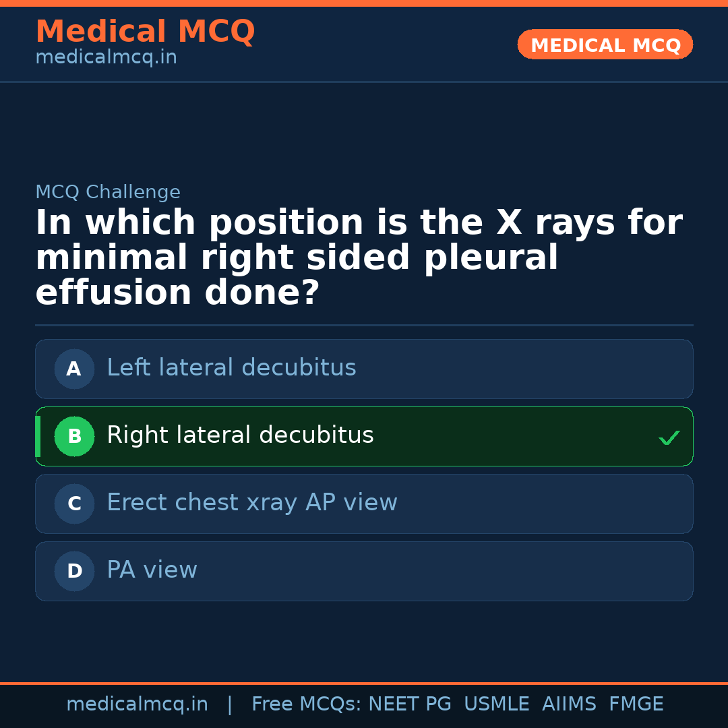Click the orange MEDICAL MCQ badge
Viewport: 728px width, 728px height.
(605, 44)
